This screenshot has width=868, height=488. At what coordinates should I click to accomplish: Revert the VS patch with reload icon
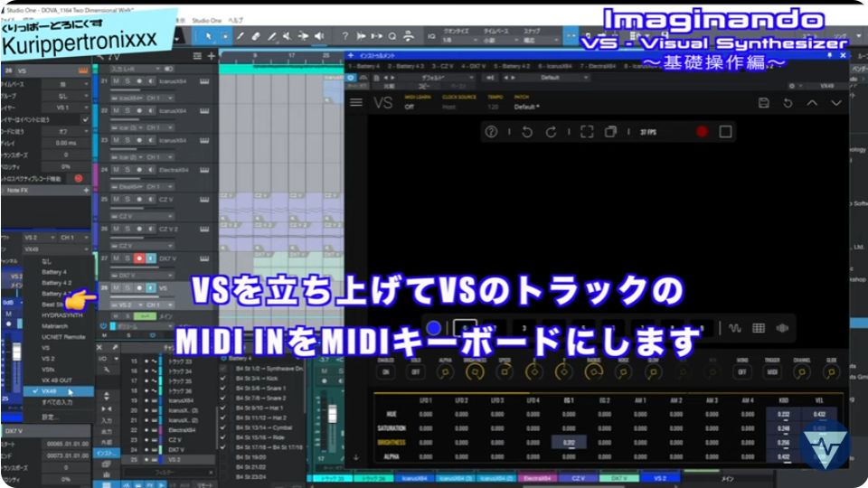tap(788, 102)
